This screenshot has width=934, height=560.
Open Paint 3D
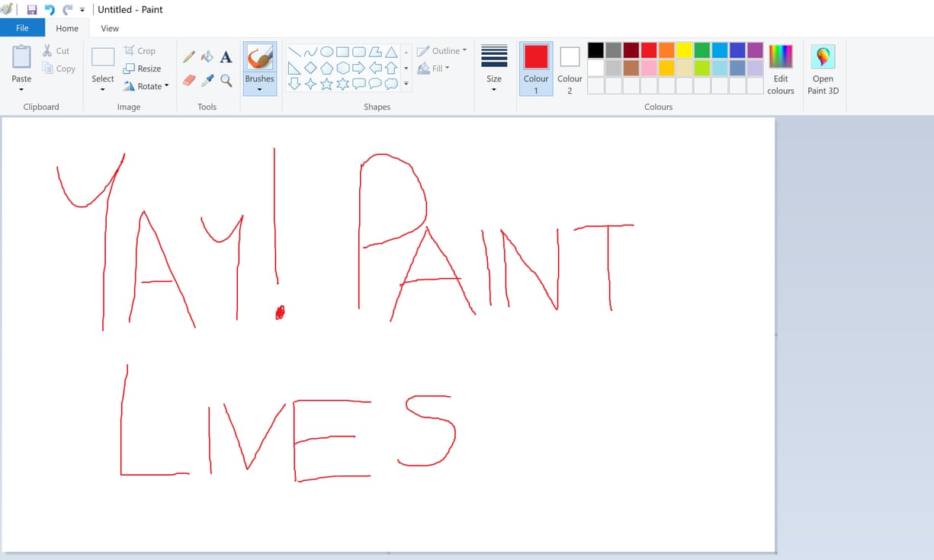point(823,69)
